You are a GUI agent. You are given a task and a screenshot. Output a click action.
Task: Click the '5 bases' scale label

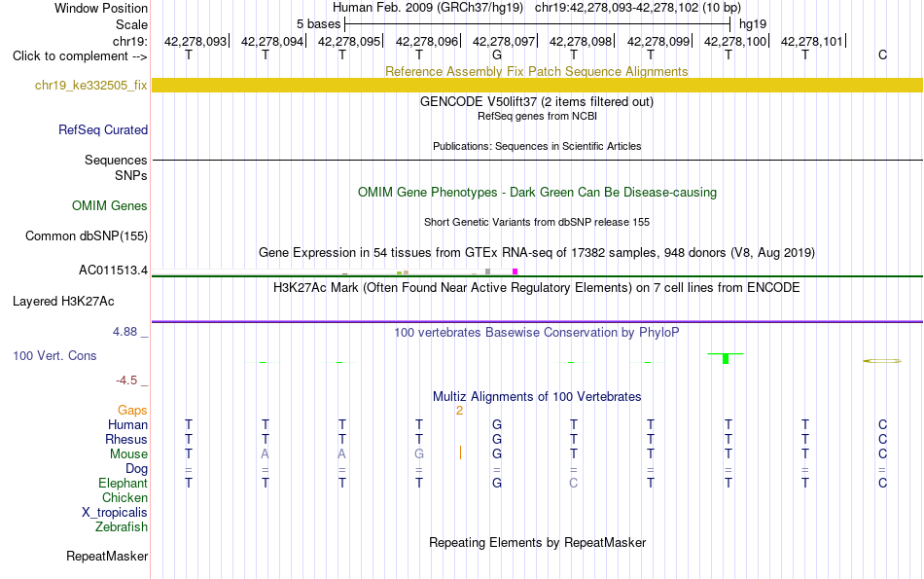[318, 24]
